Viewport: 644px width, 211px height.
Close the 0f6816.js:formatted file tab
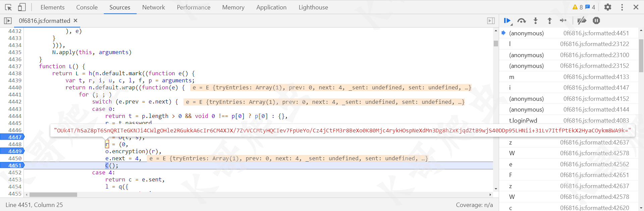click(x=75, y=20)
